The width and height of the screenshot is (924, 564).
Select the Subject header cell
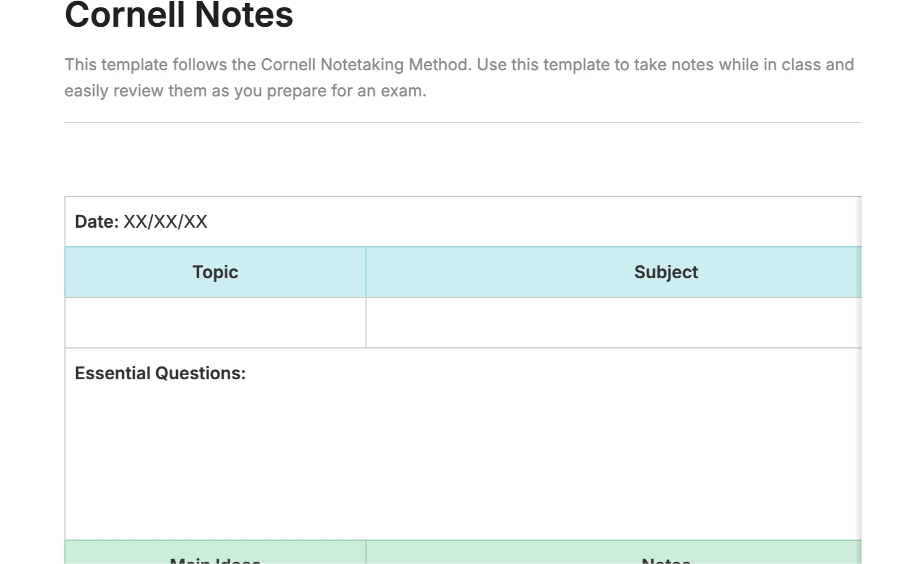(x=665, y=272)
